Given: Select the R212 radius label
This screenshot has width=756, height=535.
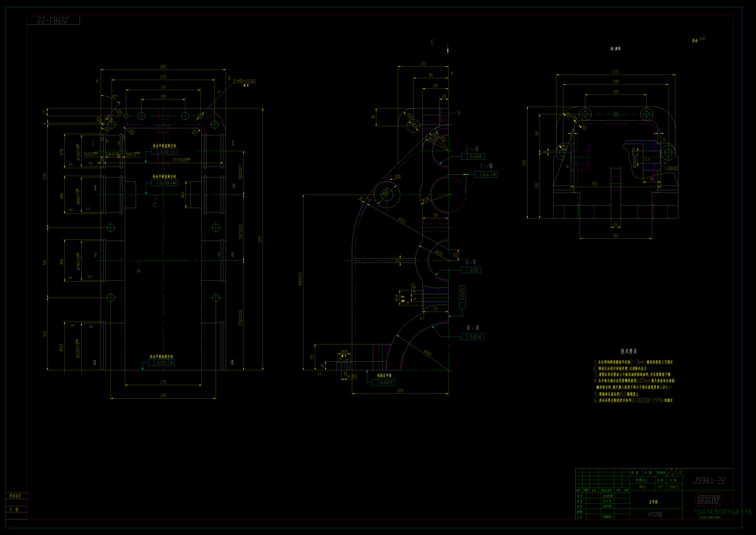Looking at the screenshot, I should coord(402,221).
